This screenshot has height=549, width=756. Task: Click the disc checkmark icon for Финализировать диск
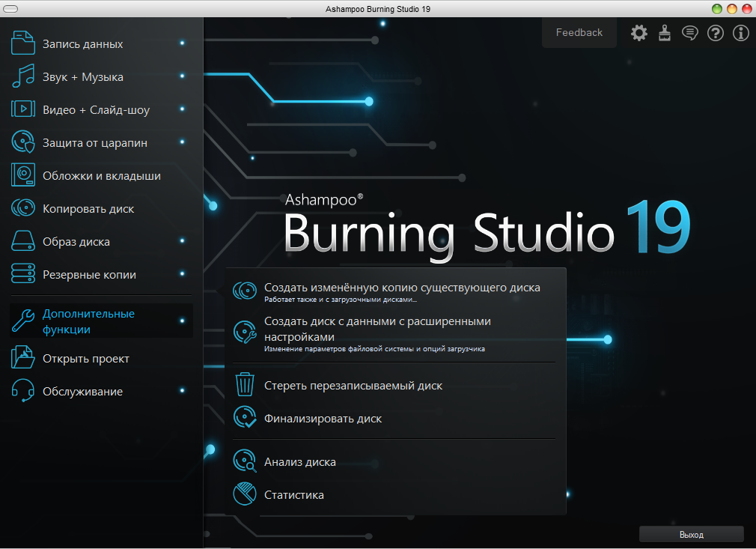click(245, 417)
